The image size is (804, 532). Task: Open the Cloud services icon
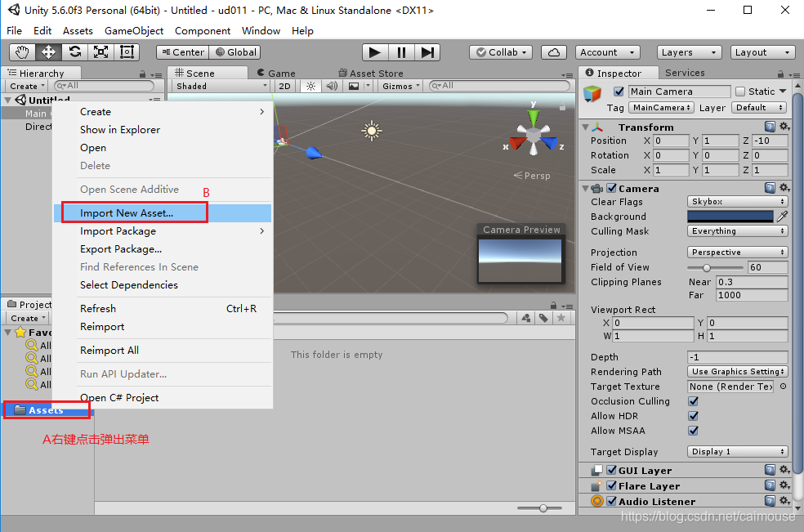pos(554,52)
